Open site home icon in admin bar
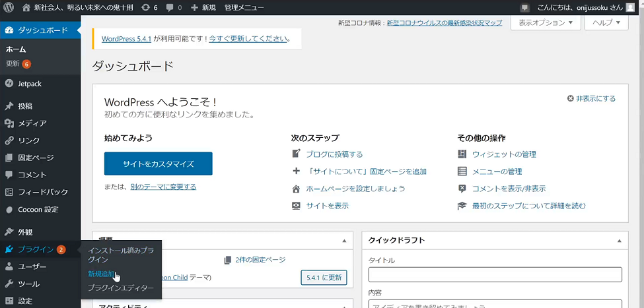This screenshot has width=644, height=308. (26, 7)
